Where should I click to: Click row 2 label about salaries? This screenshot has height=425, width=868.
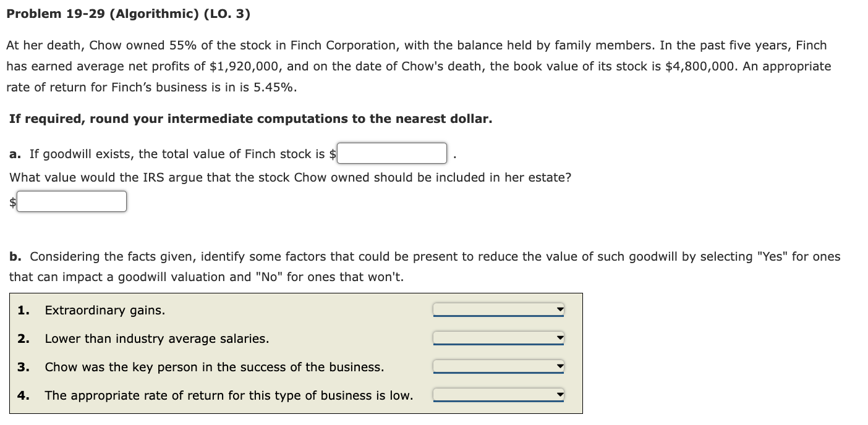point(156,338)
